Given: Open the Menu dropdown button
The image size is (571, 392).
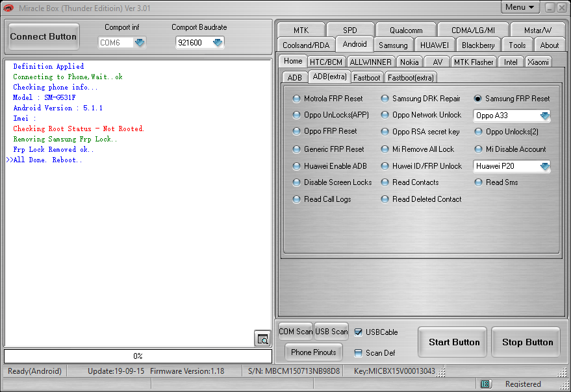Looking at the screenshot, I should [x=520, y=7].
